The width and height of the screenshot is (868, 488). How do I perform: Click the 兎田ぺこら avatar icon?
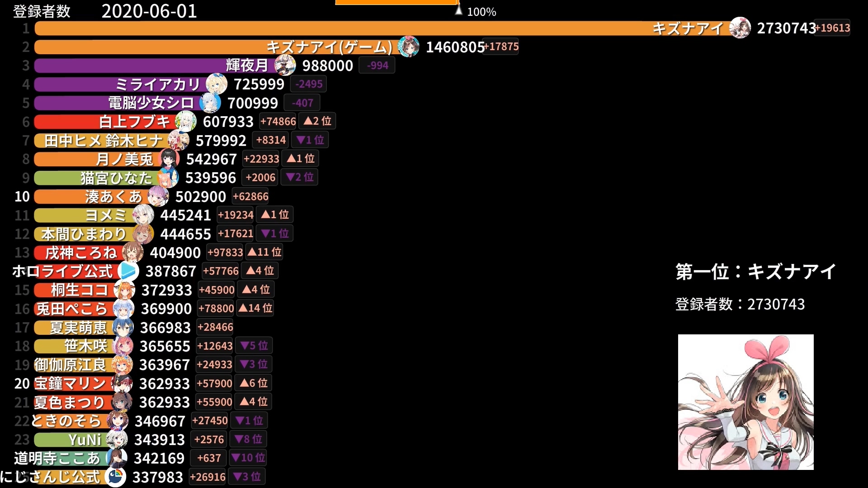click(x=123, y=309)
